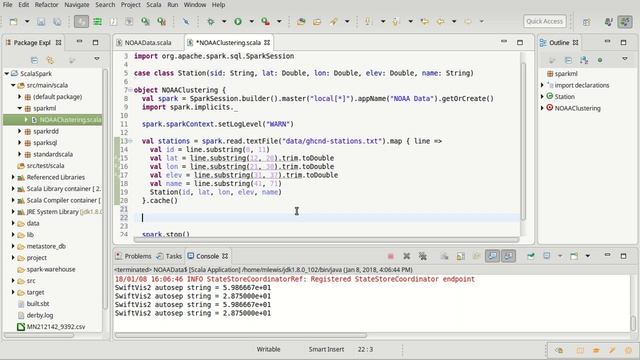Open the Run configurations dropdown arrow
The image size is (640, 360).
pos(251,21)
